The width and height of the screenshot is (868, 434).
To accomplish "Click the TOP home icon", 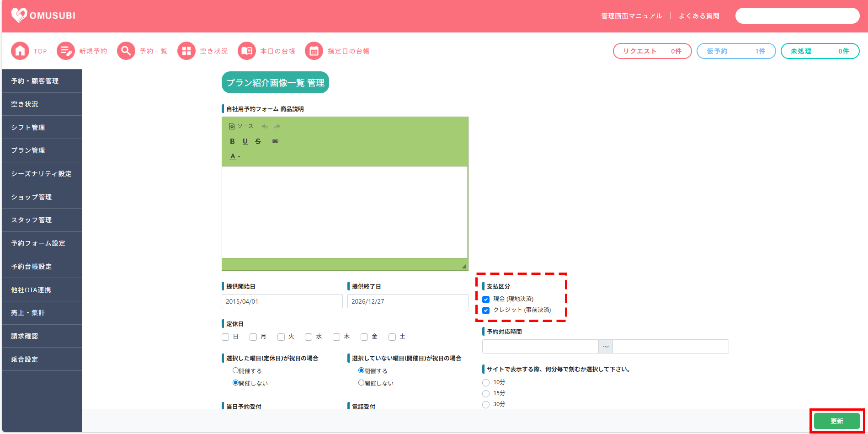I will (x=20, y=51).
